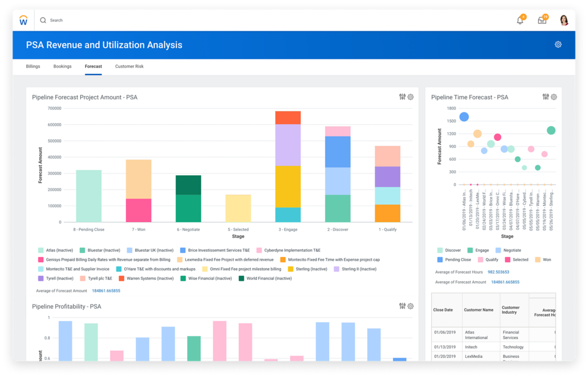Toggle Qualify legend swatch in Time Forecast

click(481, 260)
